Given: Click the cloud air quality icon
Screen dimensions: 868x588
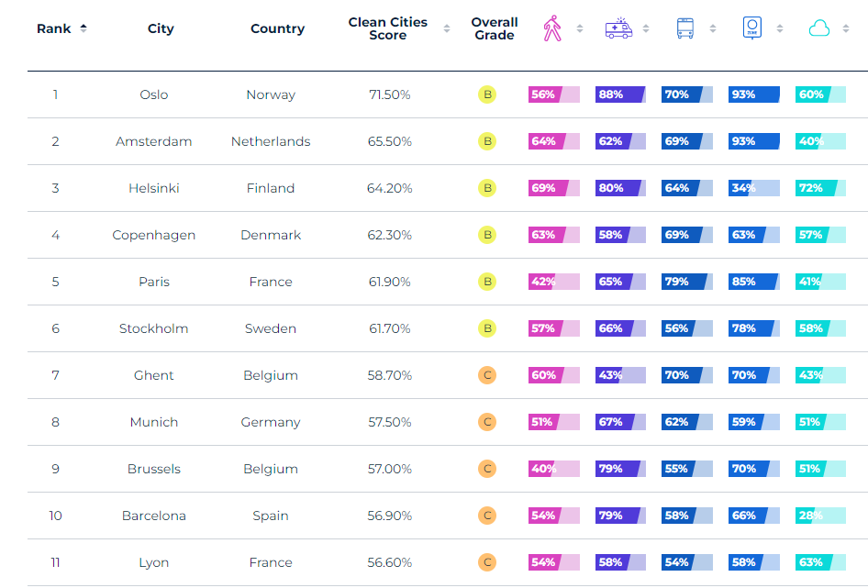Looking at the screenshot, I should click(x=819, y=28).
